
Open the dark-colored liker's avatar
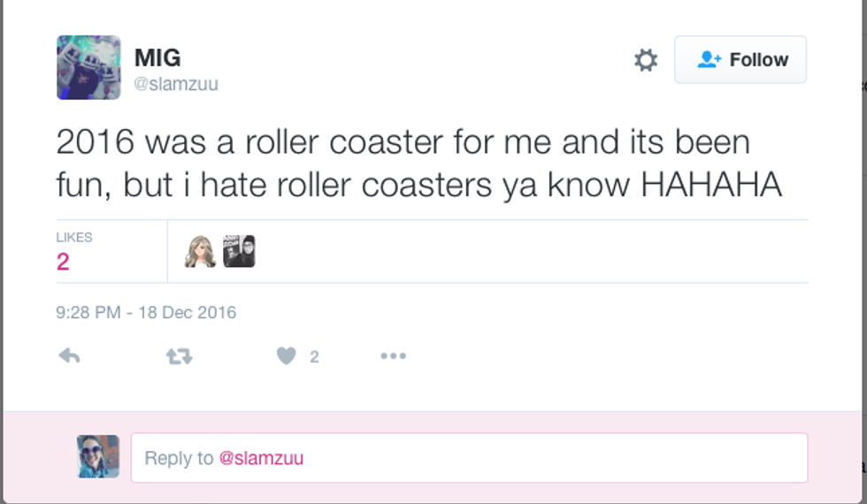pos(239,251)
